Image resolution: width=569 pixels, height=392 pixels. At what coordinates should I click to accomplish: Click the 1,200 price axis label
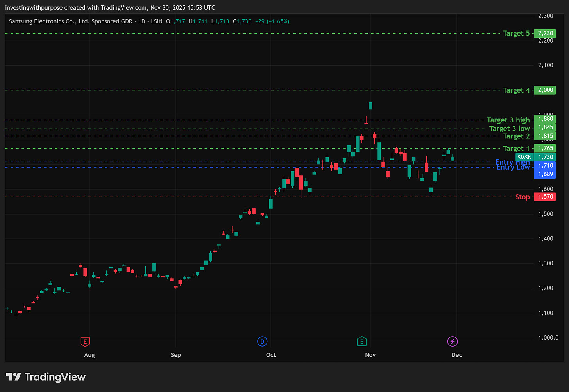click(x=546, y=288)
